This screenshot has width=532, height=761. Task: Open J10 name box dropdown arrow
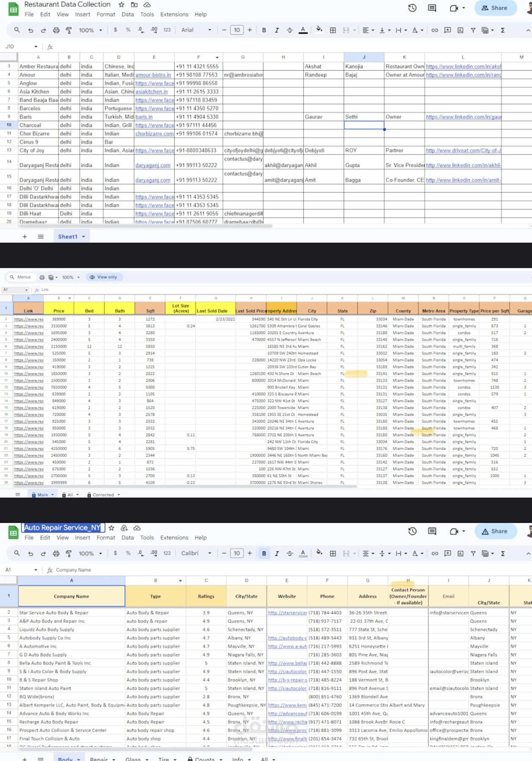click(36, 47)
